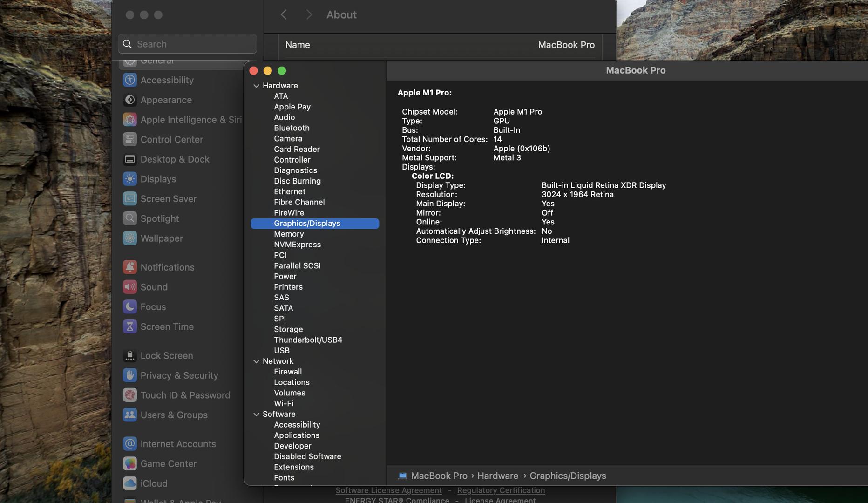Image resolution: width=868 pixels, height=503 pixels.
Task: Click 'Built-in Liquid Retina XDR Display' value
Action: 604,185
